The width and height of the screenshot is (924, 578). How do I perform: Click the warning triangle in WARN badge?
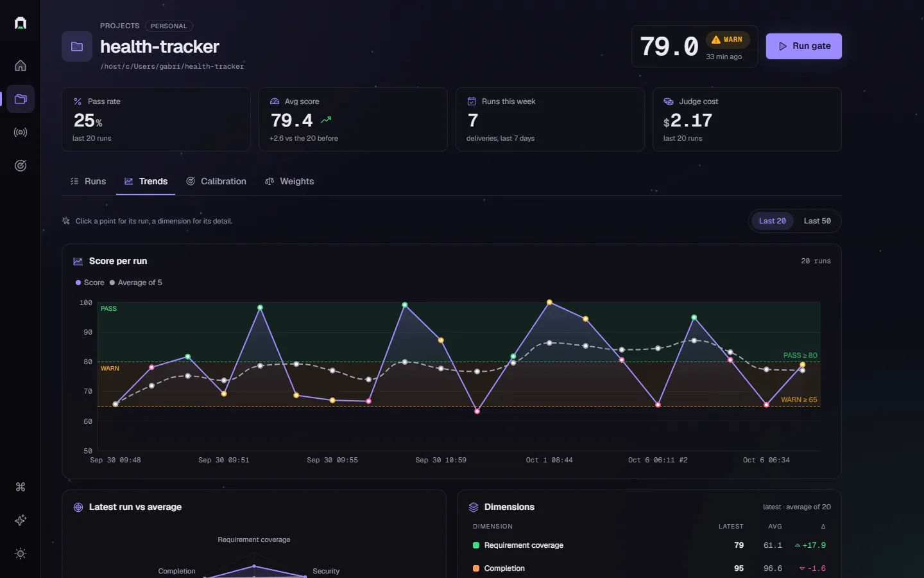pos(716,40)
